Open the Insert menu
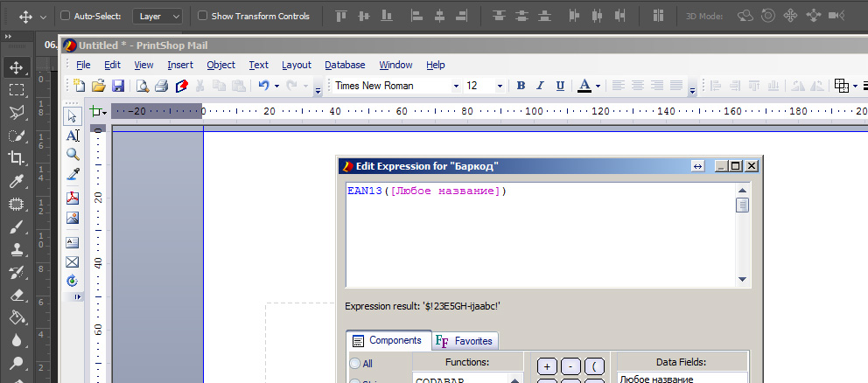This screenshot has width=868, height=383. (x=180, y=65)
